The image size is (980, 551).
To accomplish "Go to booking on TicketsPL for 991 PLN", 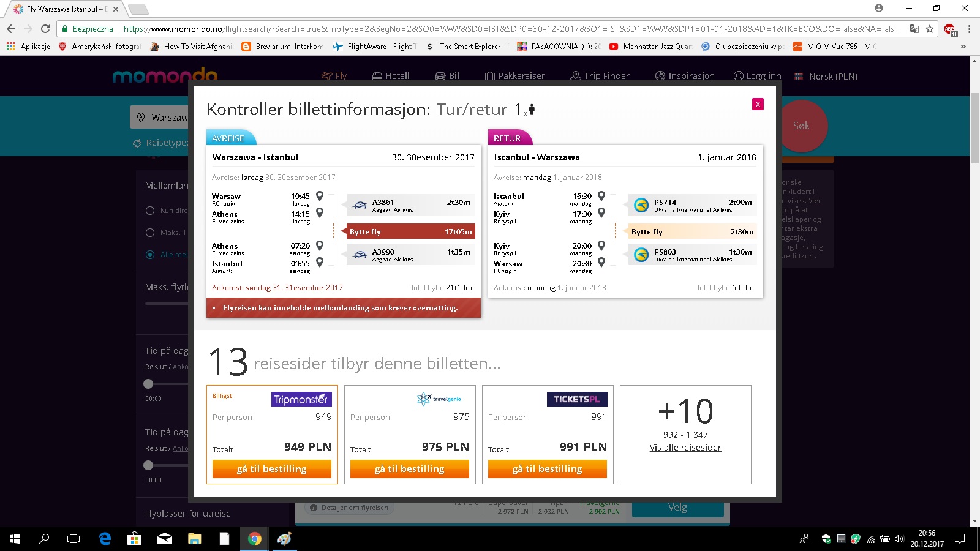I will pyautogui.click(x=548, y=469).
